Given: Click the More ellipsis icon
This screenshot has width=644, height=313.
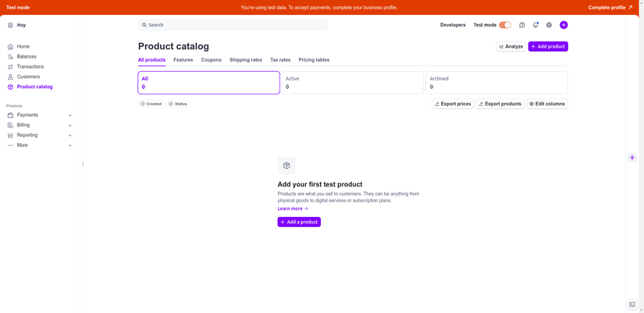Looking at the screenshot, I should [x=11, y=145].
